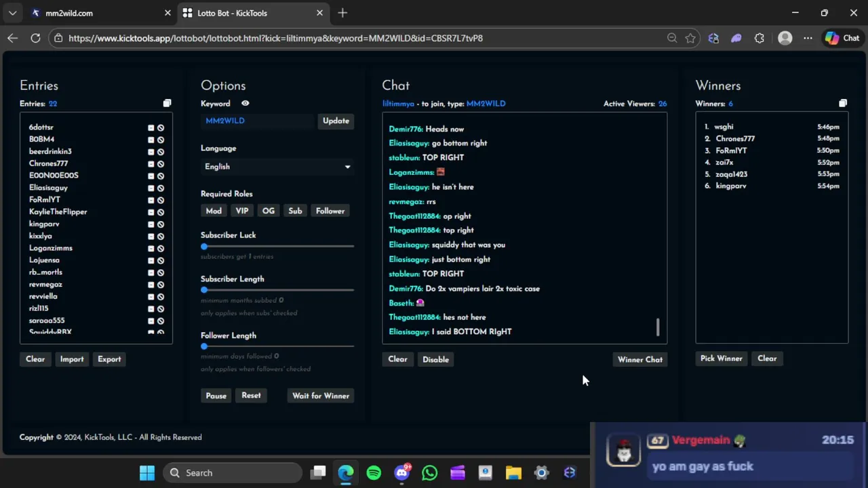Click Wait for Winner button
This screenshot has width=868, height=488.
321,396
